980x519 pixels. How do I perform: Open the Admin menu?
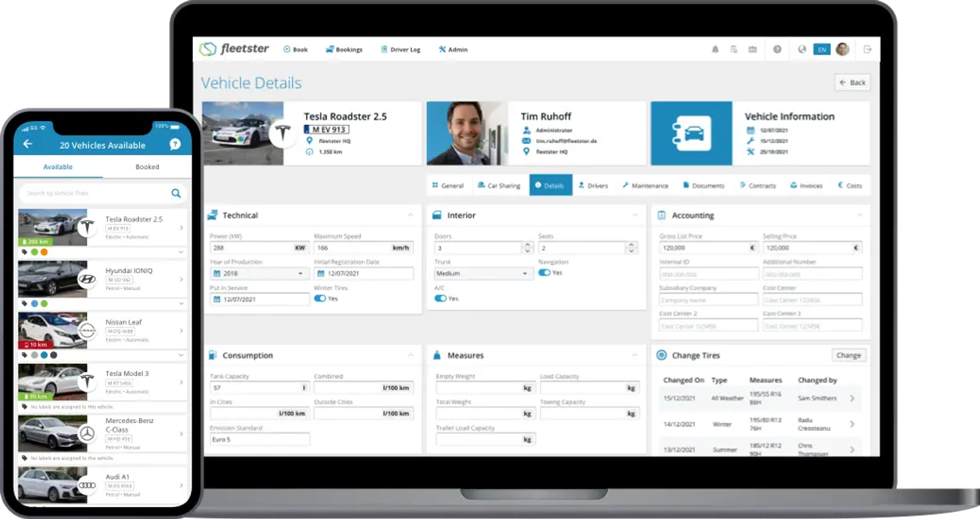coord(453,49)
